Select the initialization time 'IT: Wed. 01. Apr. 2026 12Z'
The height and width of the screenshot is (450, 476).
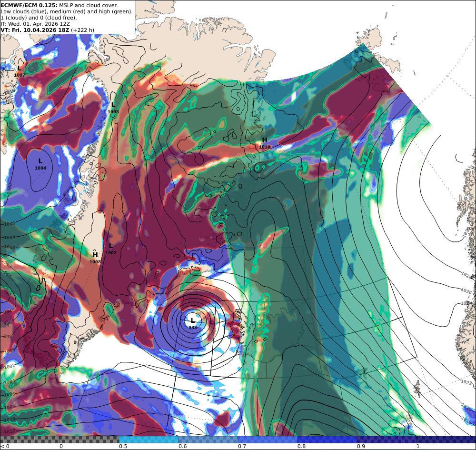[x=35, y=24]
